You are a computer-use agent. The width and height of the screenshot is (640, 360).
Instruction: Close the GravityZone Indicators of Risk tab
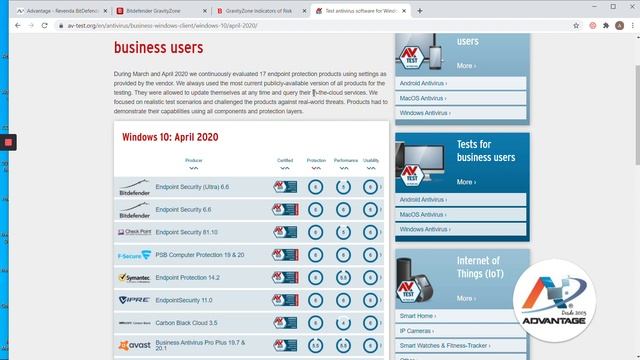pos(304,11)
